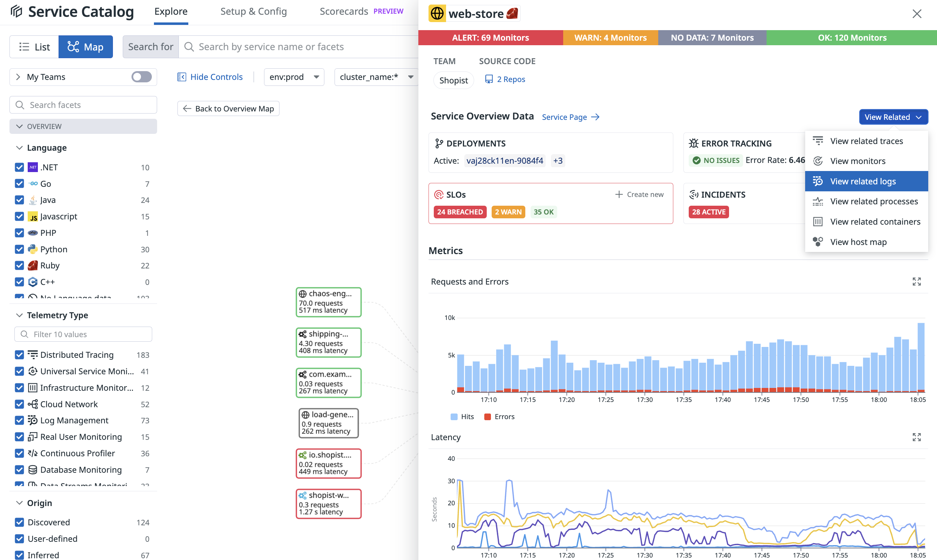The image size is (937, 560).
Task: Uncheck the Log Management checkbox
Action: 19,420
